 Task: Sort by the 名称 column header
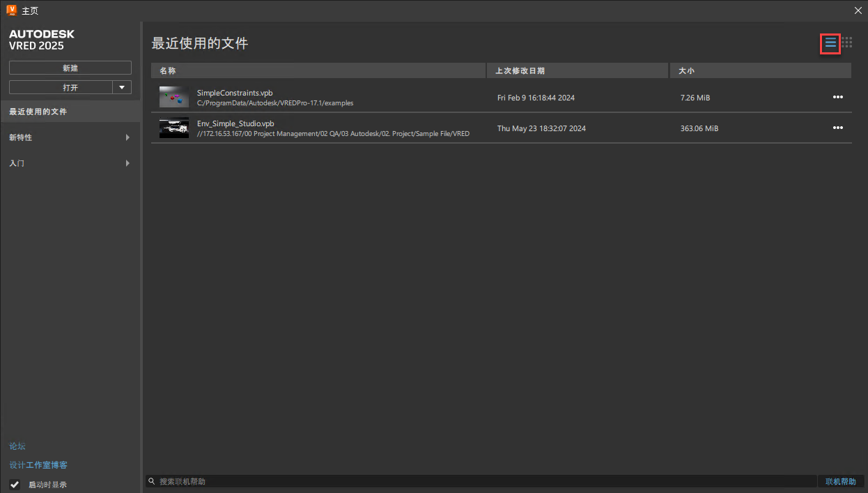(318, 70)
